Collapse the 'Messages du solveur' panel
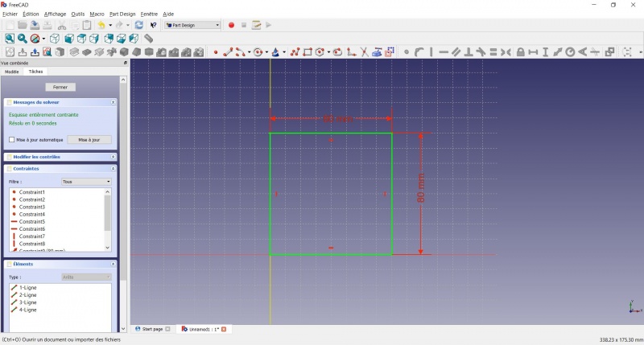Image resolution: width=644 pixels, height=345 pixels. [x=113, y=102]
